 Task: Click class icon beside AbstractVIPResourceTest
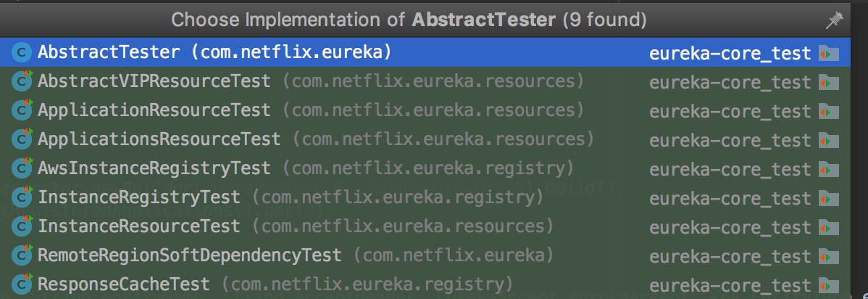coord(22,82)
